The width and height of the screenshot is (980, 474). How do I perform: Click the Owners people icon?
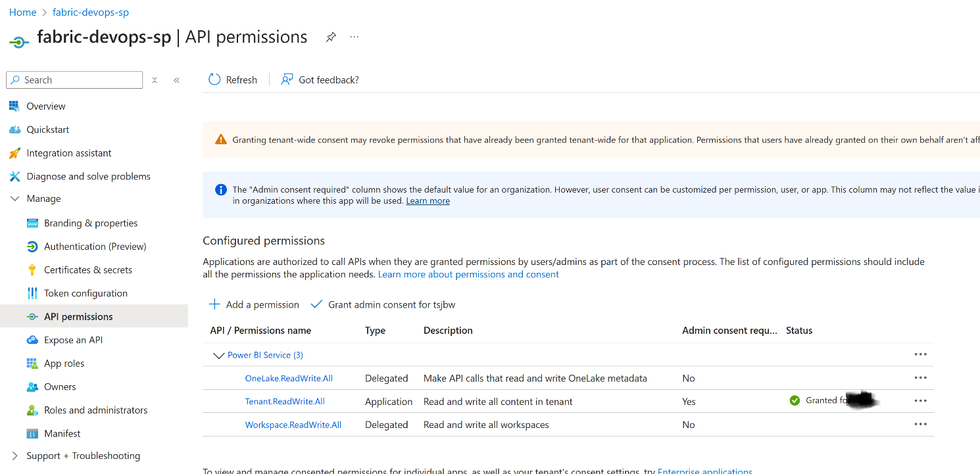coord(32,387)
